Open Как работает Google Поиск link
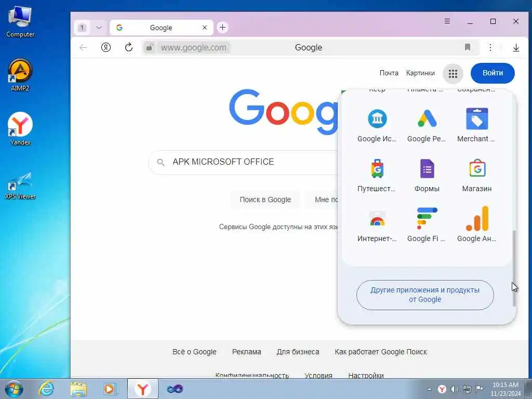The height and width of the screenshot is (399, 532). (x=381, y=352)
